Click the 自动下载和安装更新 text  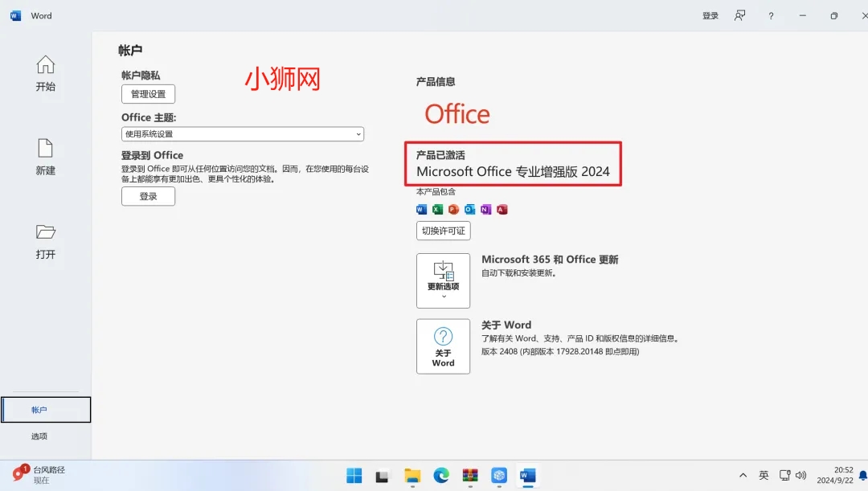[x=518, y=273]
